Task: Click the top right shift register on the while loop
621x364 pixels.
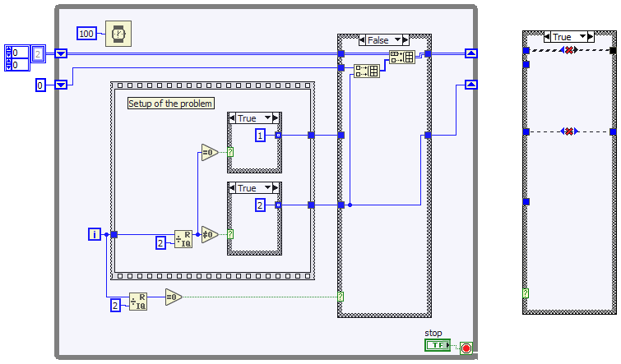Action: pos(471,53)
